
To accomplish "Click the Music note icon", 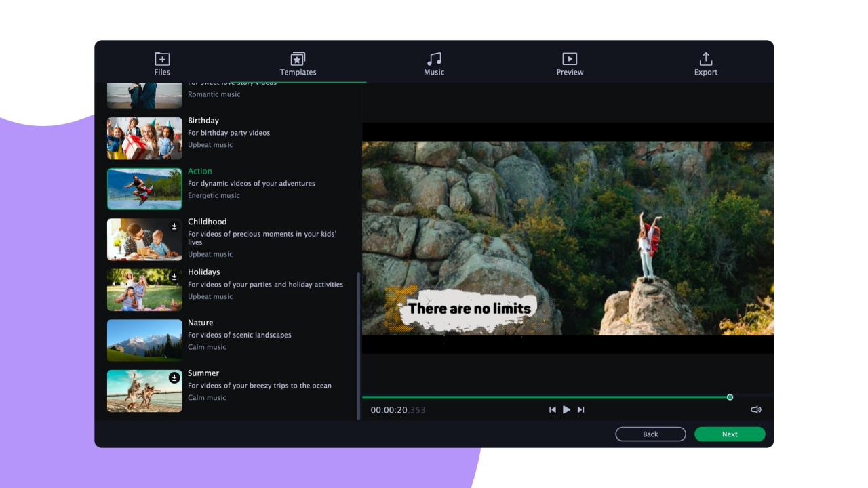I will 433,58.
